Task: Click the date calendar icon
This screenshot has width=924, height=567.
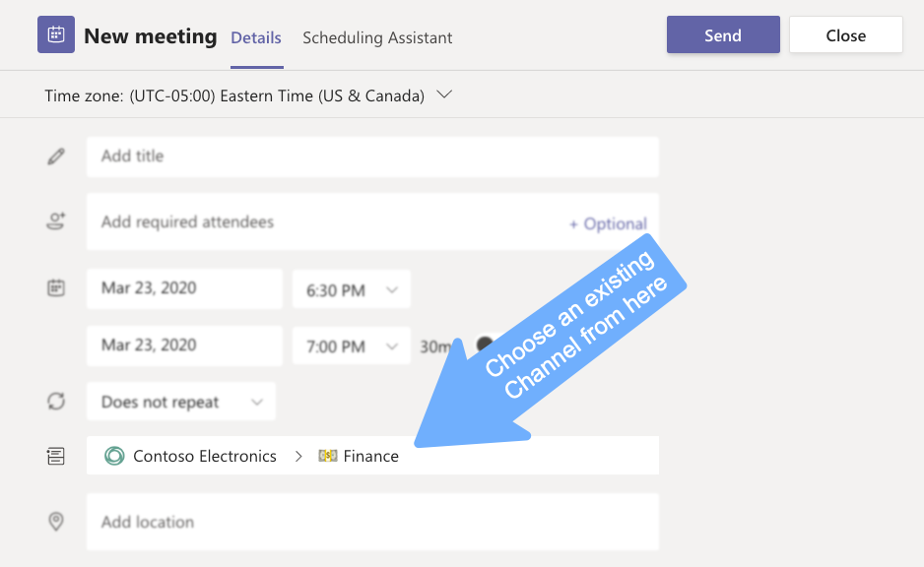Action: coord(56,288)
